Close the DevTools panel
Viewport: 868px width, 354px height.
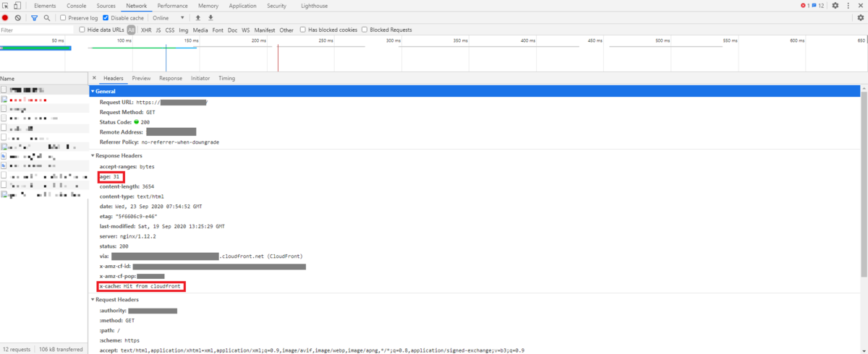[860, 6]
